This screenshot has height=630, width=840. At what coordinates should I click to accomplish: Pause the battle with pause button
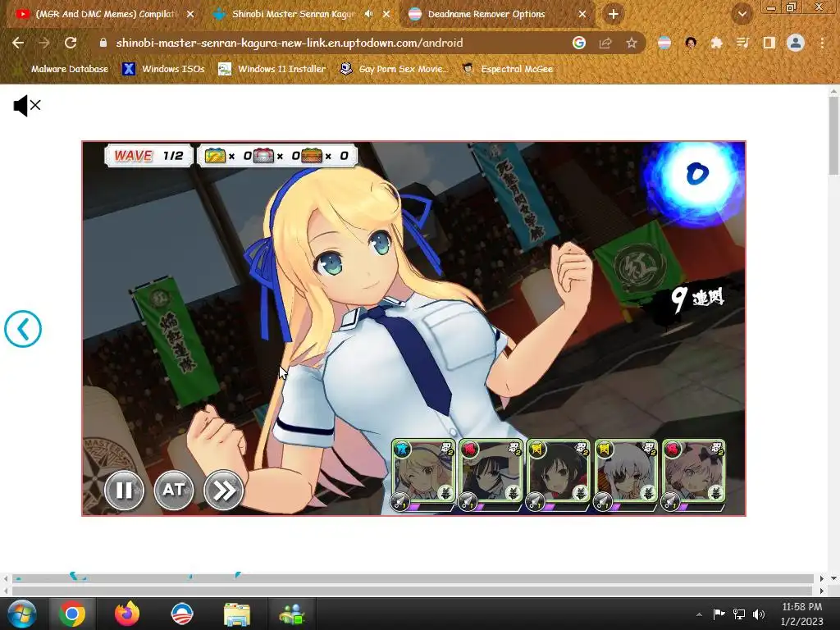125,490
